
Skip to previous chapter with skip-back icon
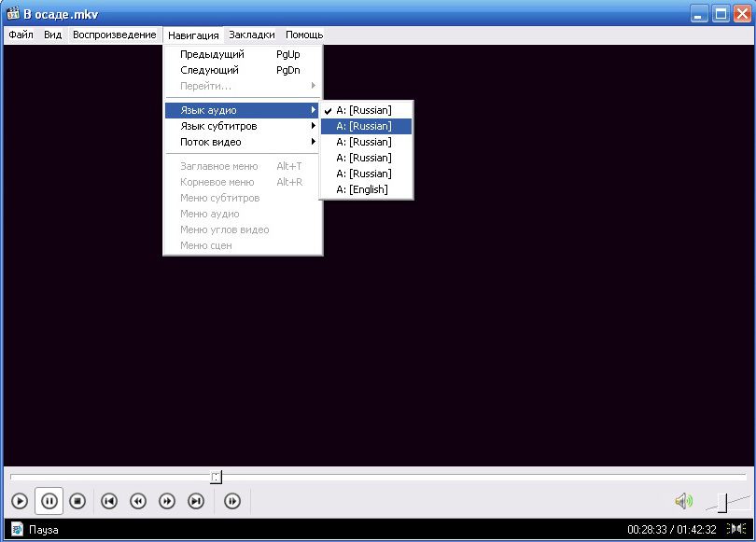[x=109, y=501]
